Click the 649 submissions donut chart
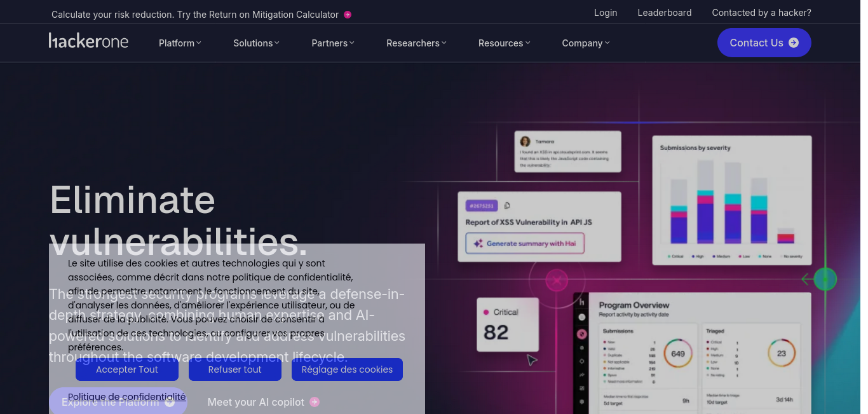Image resolution: width=868 pixels, height=414 pixels. (678, 354)
